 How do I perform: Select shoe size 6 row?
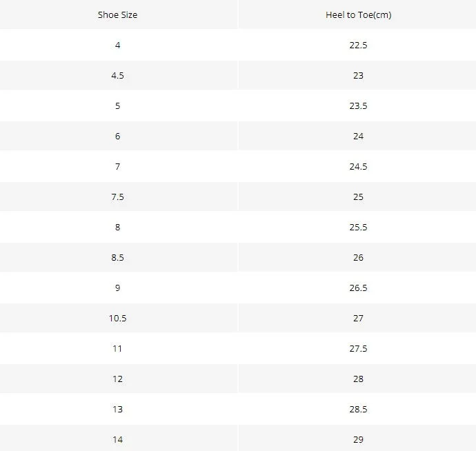coord(238,136)
